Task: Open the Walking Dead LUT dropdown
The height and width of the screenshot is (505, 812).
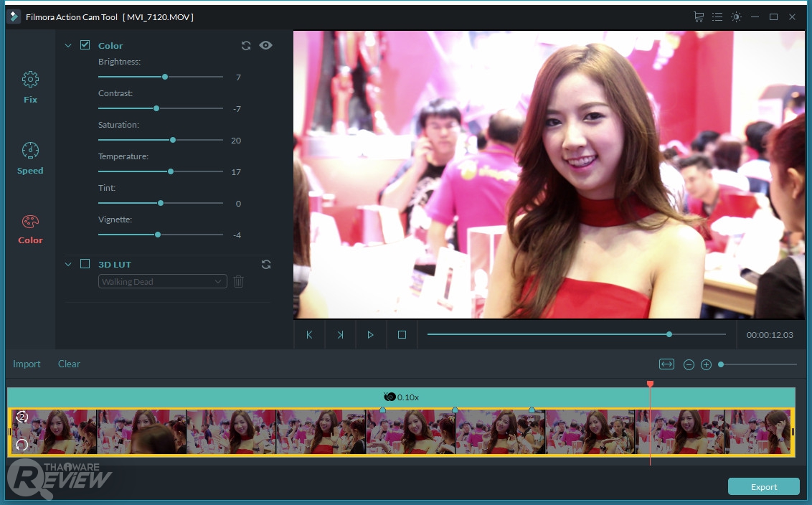Action: [x=163, y=281]
